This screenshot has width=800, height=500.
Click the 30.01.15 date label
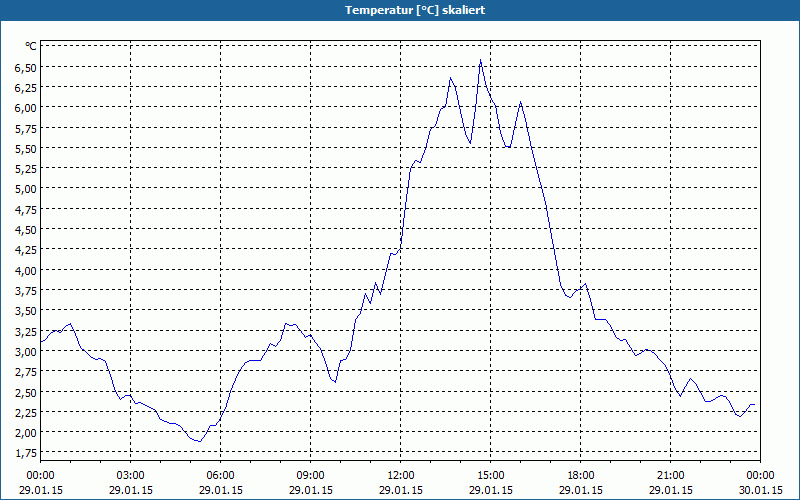tap(760, 490)
